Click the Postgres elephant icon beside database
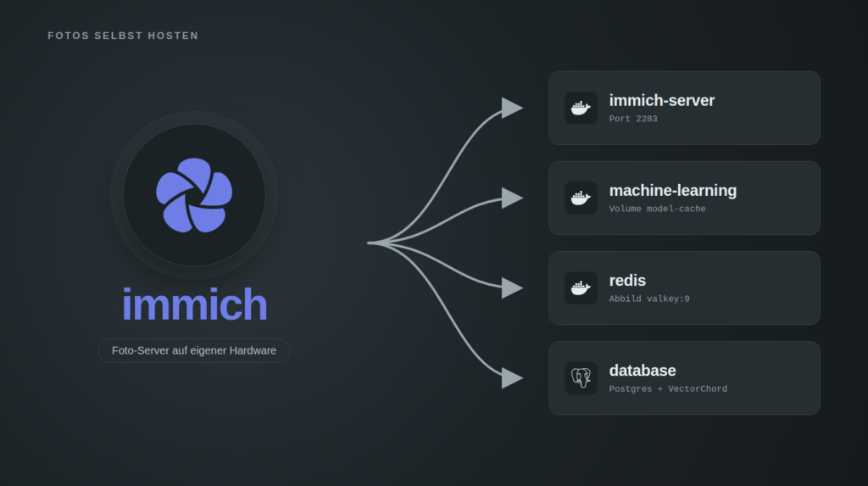This screenshot has width=868, height=486. 581,378
